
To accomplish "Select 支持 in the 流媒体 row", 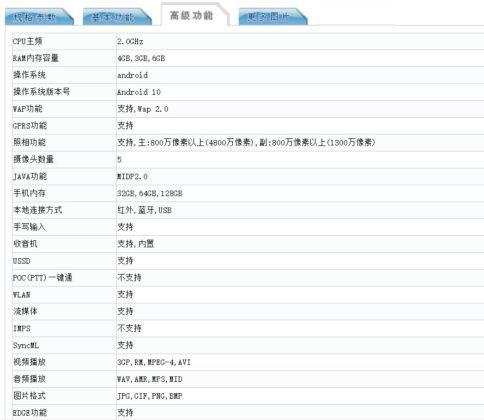I will pyautogui.click(x=125, y=311).
